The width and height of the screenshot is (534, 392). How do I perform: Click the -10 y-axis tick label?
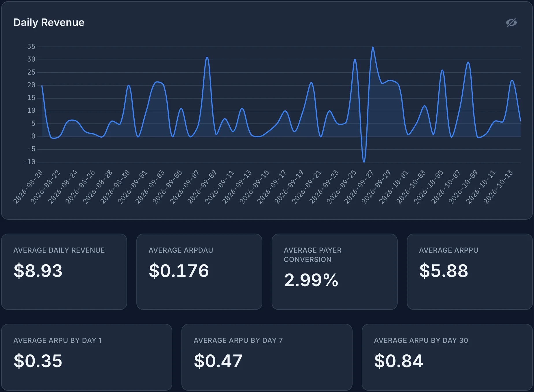click(29, 162)
